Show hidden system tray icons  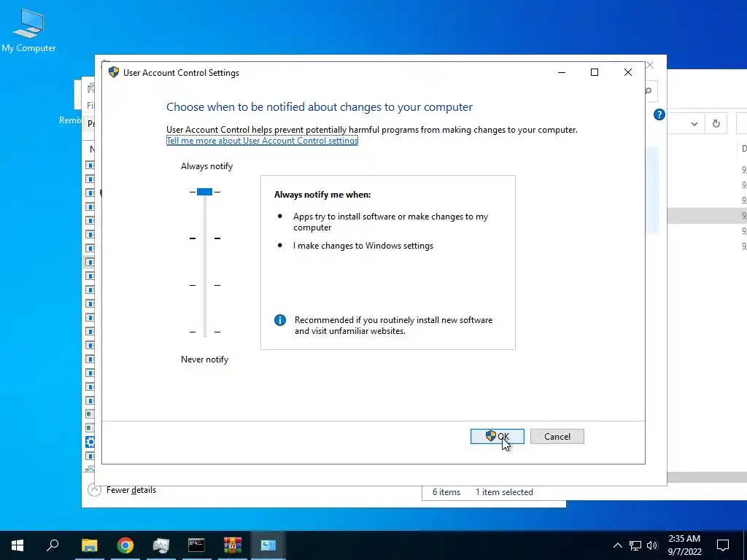tap(617, 545)
